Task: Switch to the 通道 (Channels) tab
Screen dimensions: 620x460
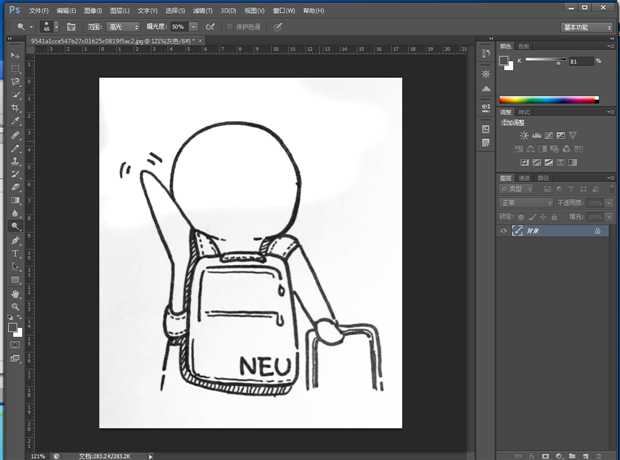Action: click(x=524, y=178)
